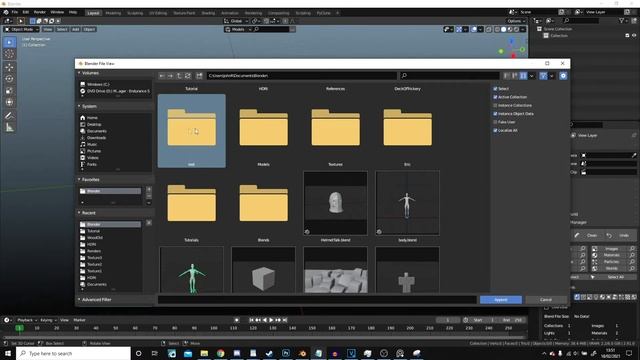Click the Append button
The image size is (640, 360).
(501, 300)
